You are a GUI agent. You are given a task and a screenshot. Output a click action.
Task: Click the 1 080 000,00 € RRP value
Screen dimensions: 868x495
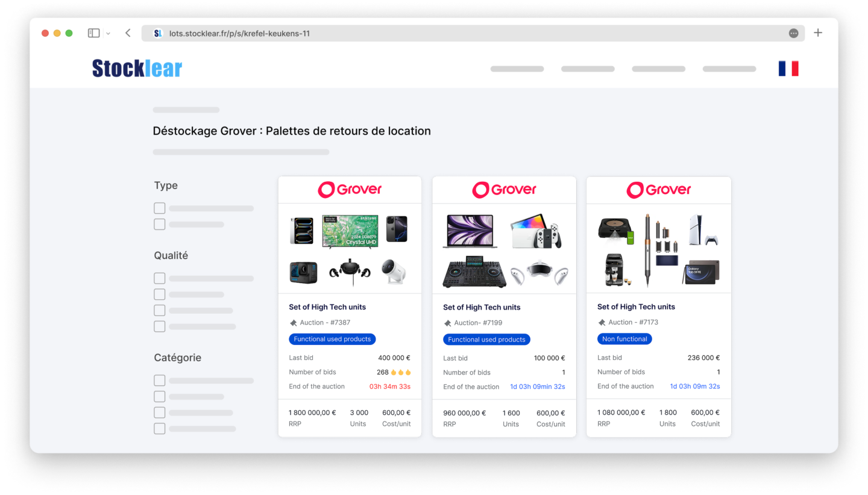click(621, 413)
